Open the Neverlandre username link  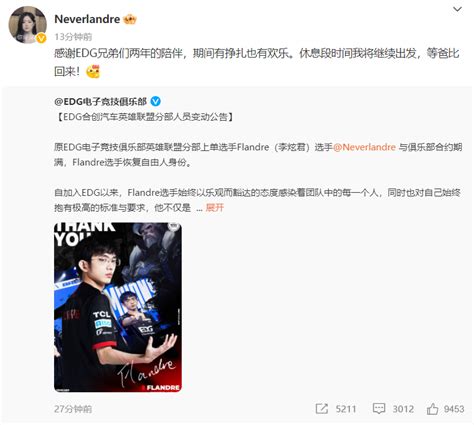tap(87, 19)
